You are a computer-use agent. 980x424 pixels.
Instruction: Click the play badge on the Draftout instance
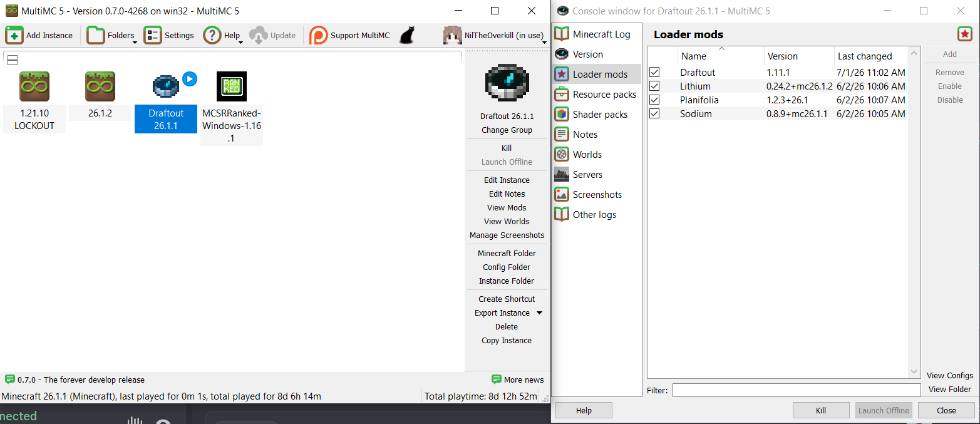[x=190, y=79]
